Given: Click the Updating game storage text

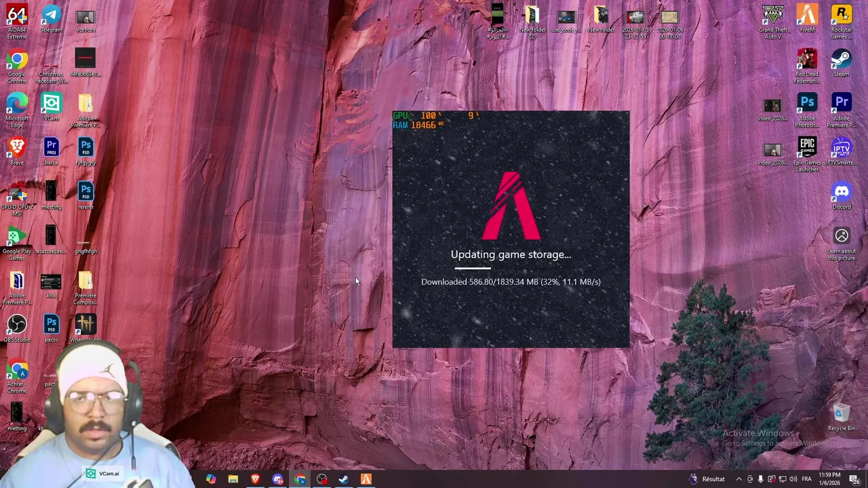Looking at the screenshot, I should tap(511, 254).
